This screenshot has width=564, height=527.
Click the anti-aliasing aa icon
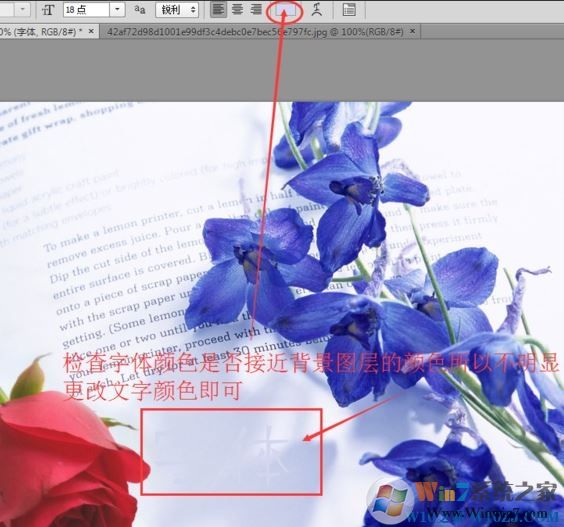140,10
